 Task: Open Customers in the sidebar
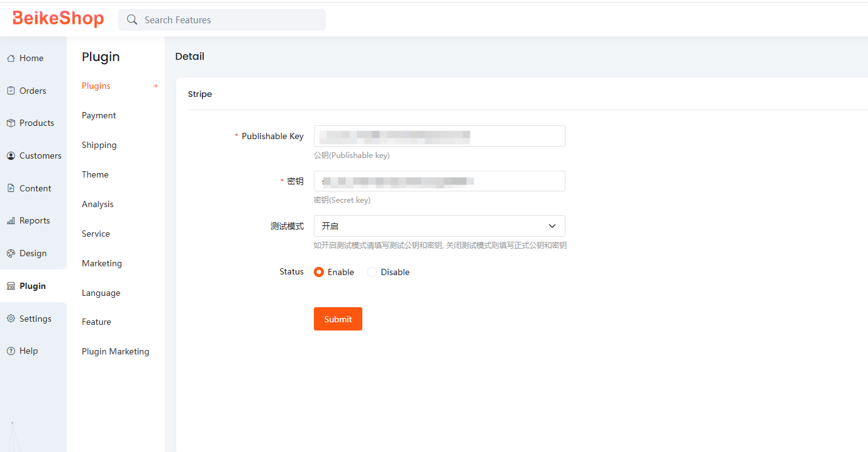coord(40,155)
